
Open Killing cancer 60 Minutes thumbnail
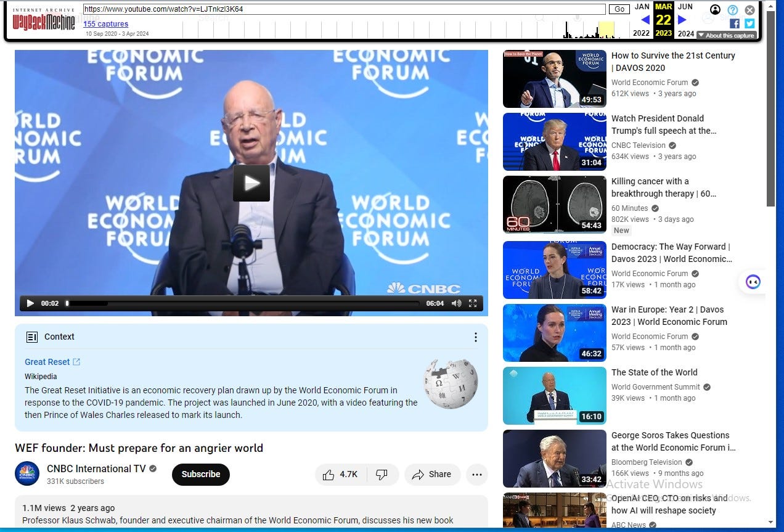tap(554, 205)
